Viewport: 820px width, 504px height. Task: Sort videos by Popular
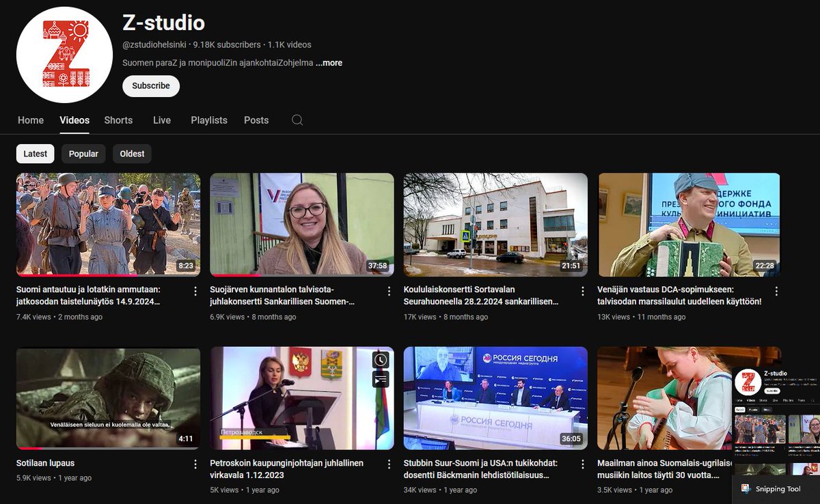tap(83, 154)
